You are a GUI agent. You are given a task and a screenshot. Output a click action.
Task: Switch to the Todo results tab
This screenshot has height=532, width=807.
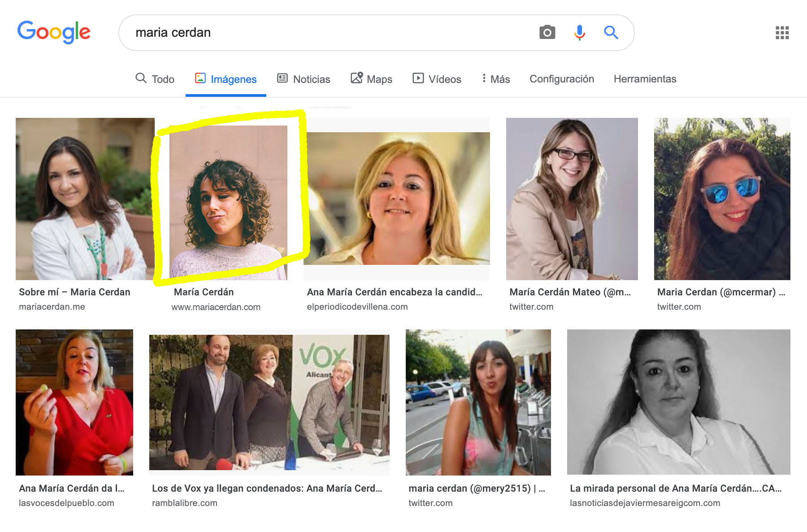point(163,79)
